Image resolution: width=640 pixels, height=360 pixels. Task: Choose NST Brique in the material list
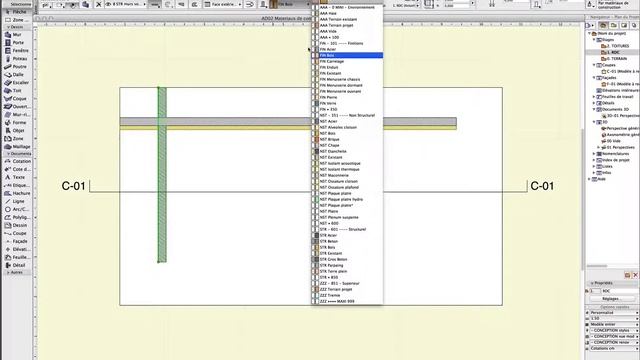[347, 139]
